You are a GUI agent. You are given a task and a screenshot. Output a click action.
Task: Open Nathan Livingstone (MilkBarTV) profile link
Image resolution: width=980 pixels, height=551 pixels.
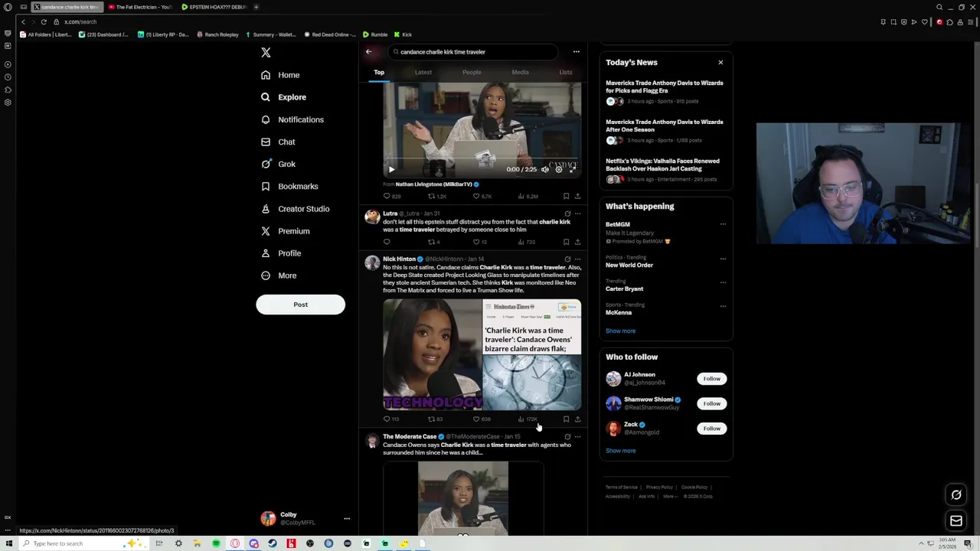(x=433, y=184)
